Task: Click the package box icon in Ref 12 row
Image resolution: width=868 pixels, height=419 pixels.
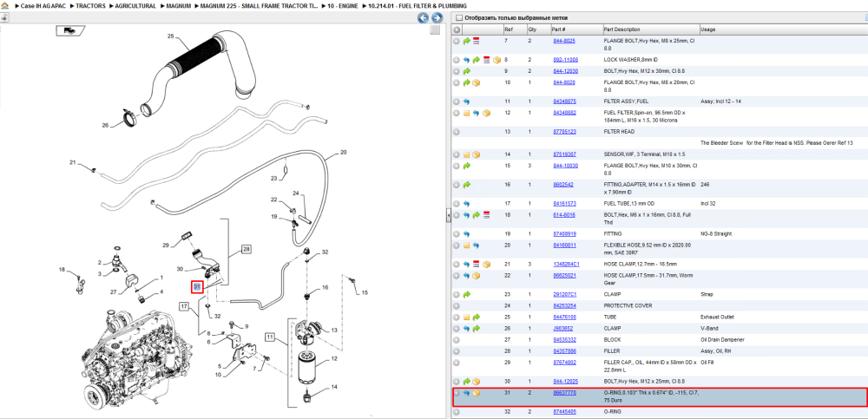Action: coord(487,113)
